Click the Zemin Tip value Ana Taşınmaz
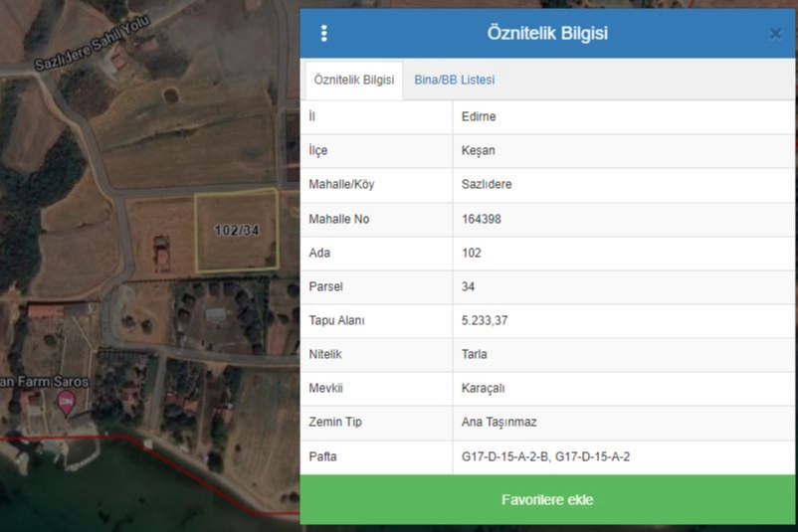 click(x=499, y=422)
